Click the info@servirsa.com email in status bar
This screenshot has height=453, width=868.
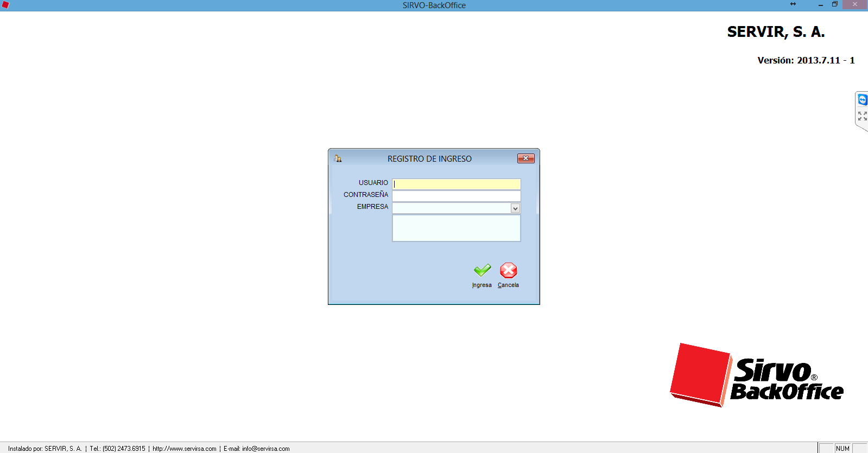[265, 449]
